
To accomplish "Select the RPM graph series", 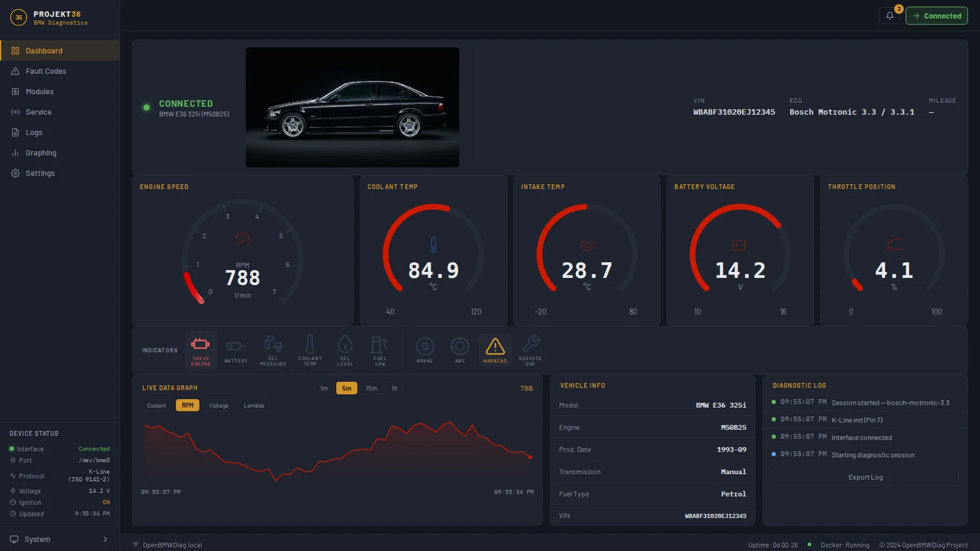I will (187, 405).
